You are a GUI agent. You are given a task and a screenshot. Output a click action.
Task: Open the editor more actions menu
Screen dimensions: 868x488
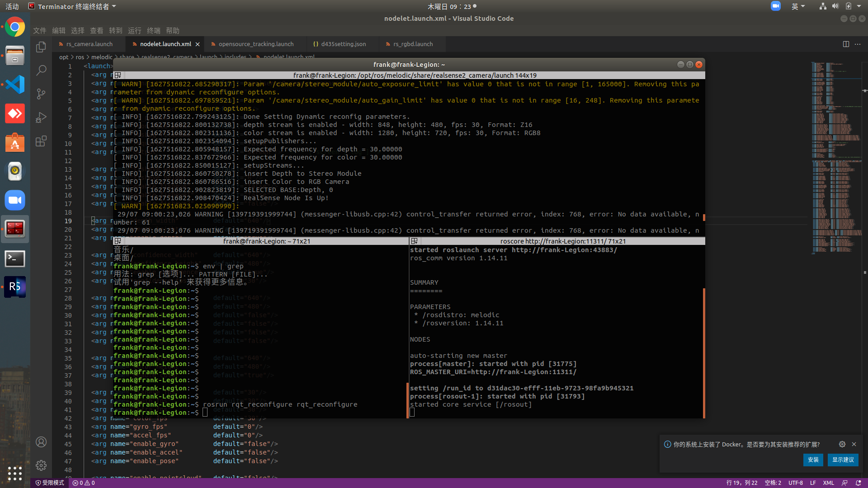pyautogui.click(x=858, y=44)
